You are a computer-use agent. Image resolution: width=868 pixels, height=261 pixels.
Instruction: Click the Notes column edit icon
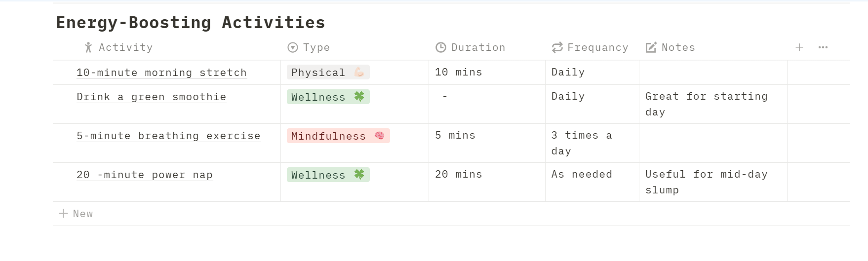pyautogui.click(x=651, y=47)
